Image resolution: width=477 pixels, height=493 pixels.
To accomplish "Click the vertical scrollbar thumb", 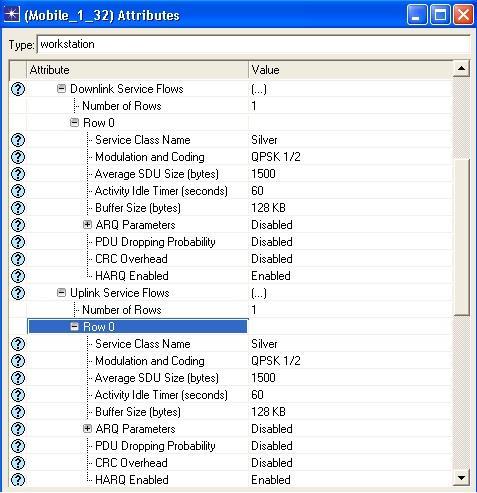I will pos(461,237).
